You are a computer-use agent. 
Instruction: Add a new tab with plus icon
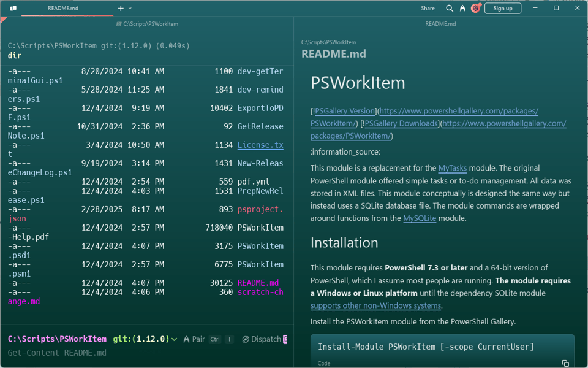pyautogui.click(x=121, y=8)
